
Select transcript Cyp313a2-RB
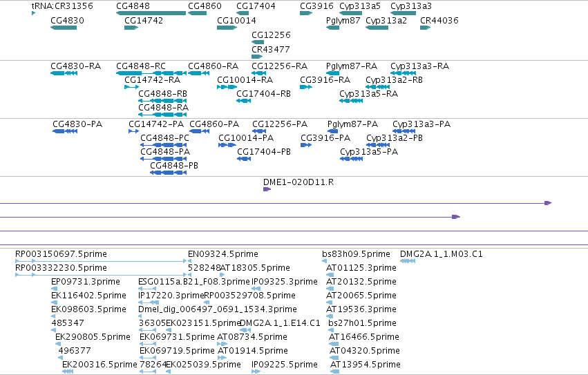[x=394, y=80]
